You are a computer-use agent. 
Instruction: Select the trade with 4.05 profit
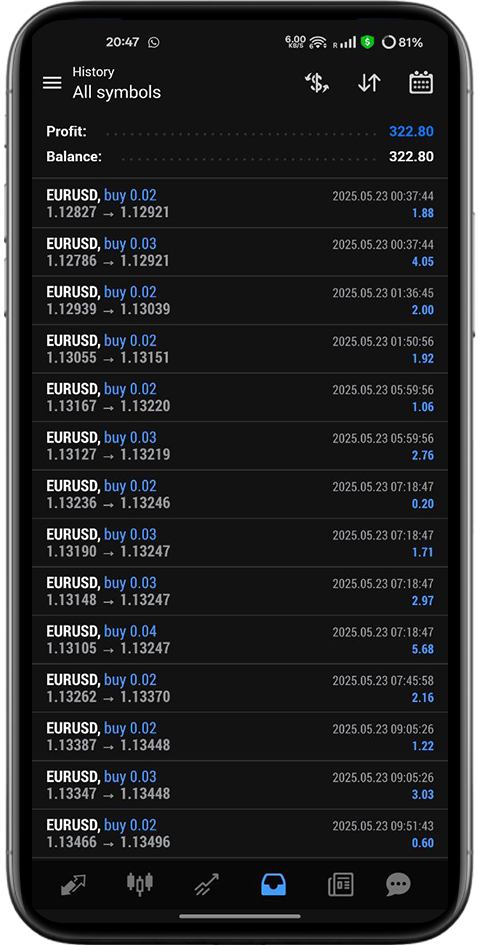(240, 252)
